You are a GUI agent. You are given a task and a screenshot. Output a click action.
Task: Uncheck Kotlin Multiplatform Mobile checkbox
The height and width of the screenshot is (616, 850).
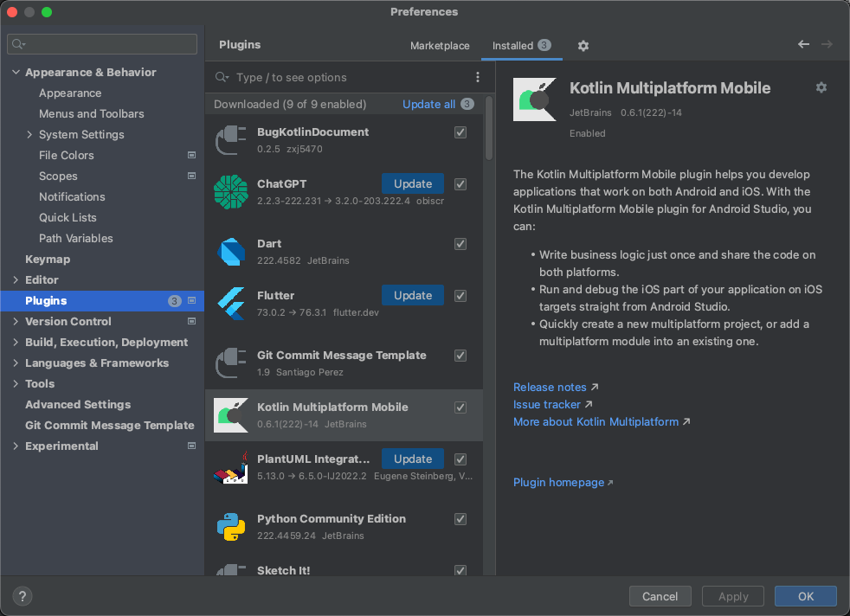(460, 407)
